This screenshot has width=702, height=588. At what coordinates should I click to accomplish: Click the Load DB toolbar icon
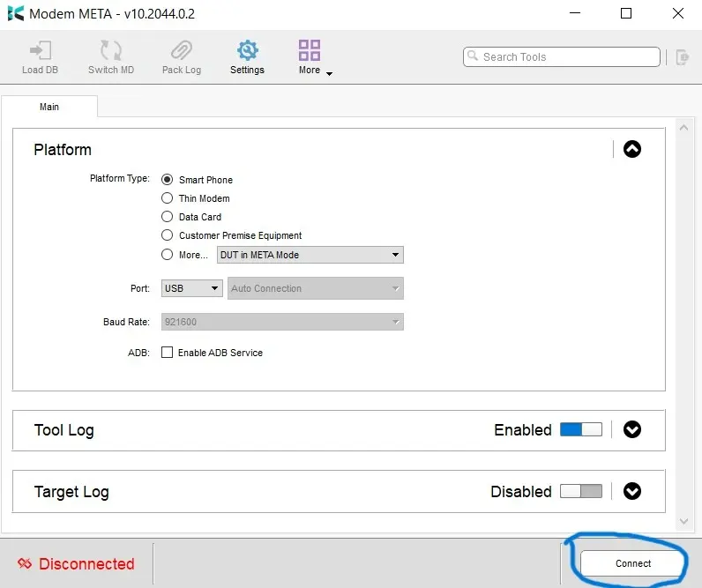coord(39,50)
